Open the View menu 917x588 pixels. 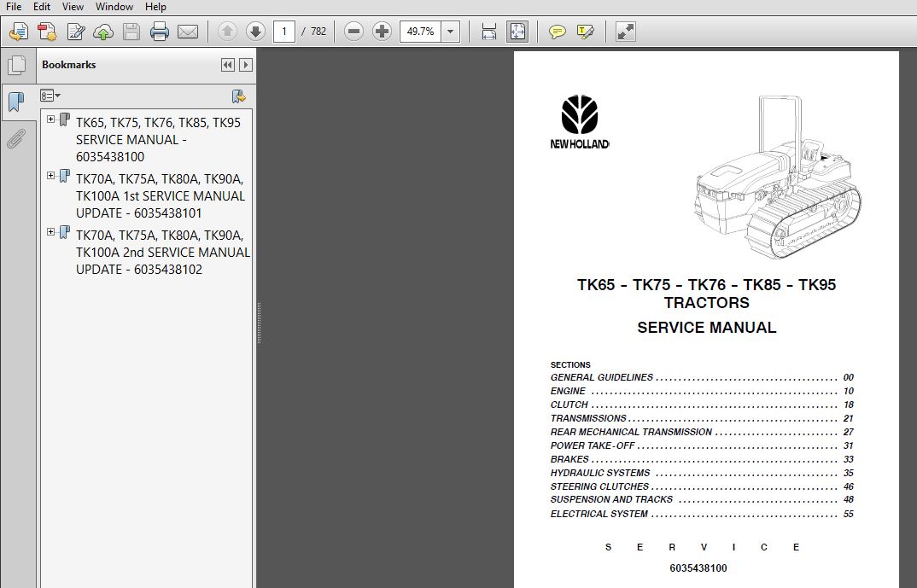(73, 7)
